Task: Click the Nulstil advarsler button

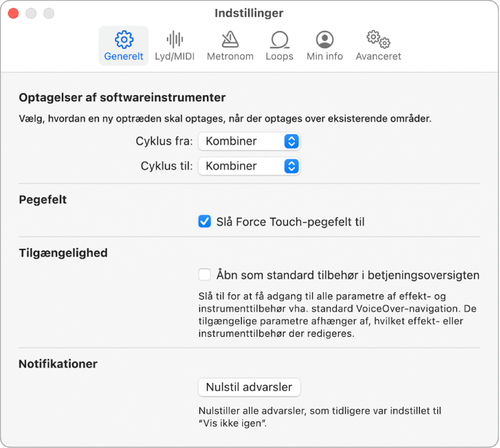Action: 249,387
